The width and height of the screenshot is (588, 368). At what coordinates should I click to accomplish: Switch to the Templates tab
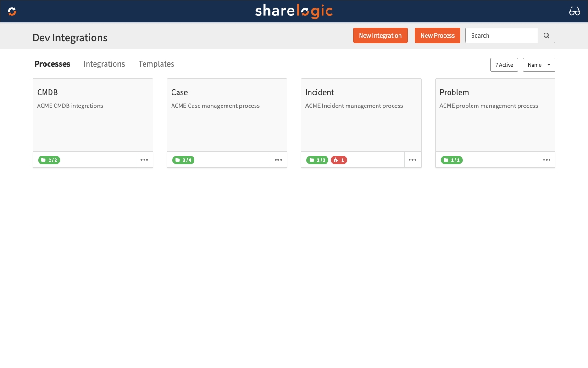(156, 64)
